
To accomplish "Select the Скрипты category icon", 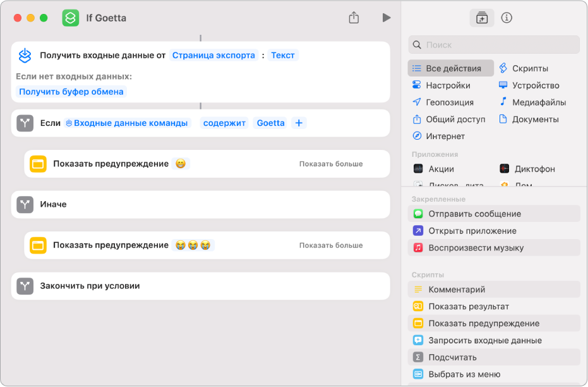I will pyautogui.click(x=503, y=68).
